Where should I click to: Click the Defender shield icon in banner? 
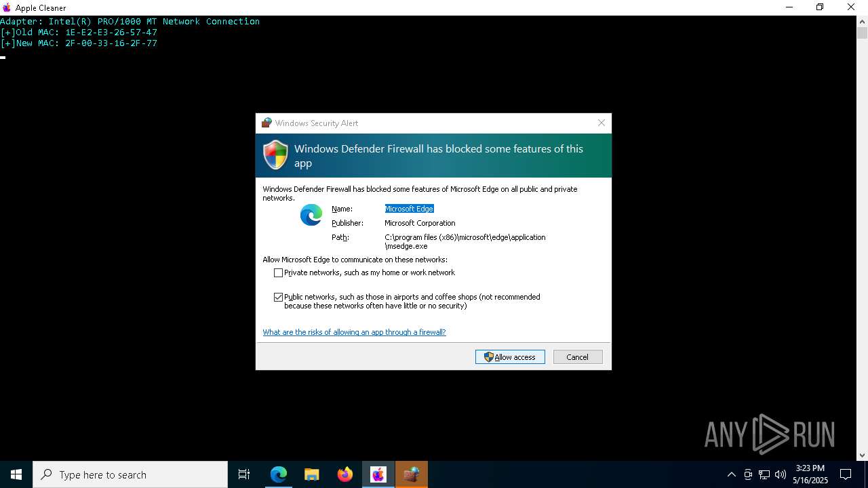pyautogui.click(x=275, y=155)
